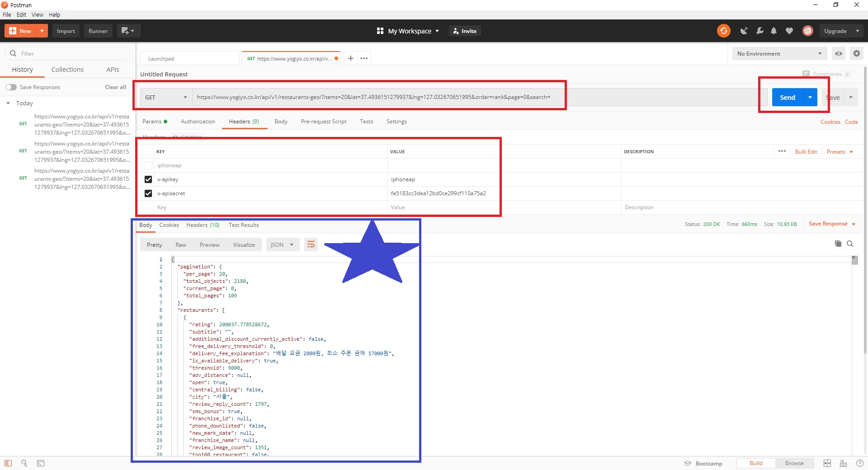Open the File menu
Image resolution: width=868 pixels, height=470 pixels.
tap(7, 14)
